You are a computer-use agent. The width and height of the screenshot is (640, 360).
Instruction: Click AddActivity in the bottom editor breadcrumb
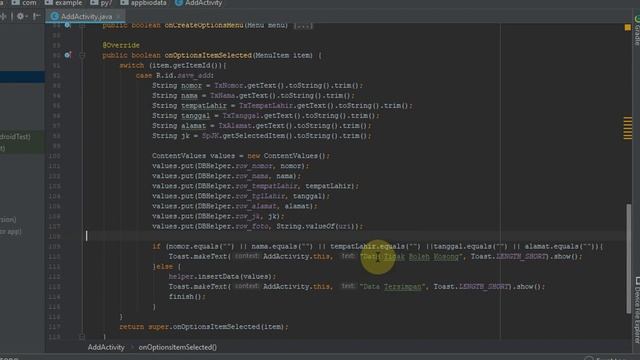(x=106, y=347)
